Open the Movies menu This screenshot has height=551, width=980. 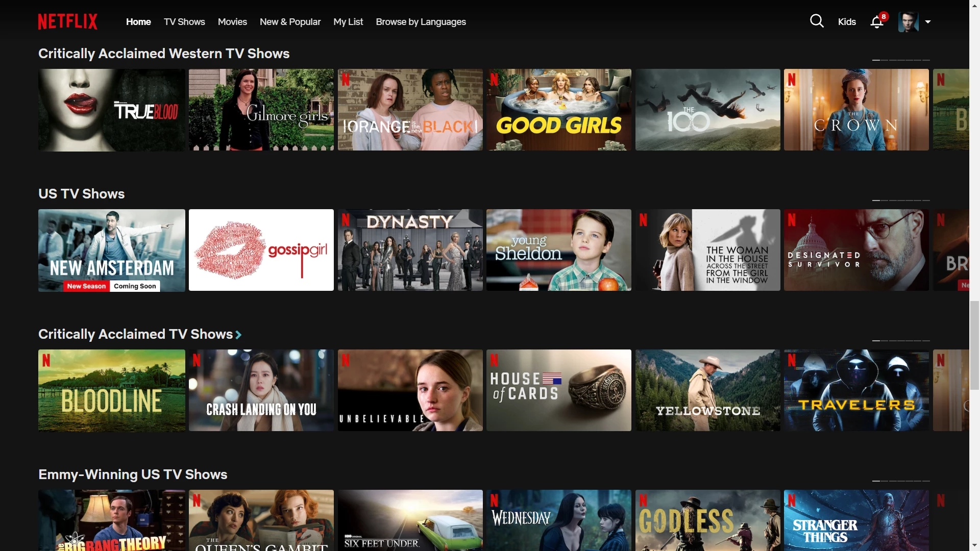pyautogui.click(x=232, y=22)
